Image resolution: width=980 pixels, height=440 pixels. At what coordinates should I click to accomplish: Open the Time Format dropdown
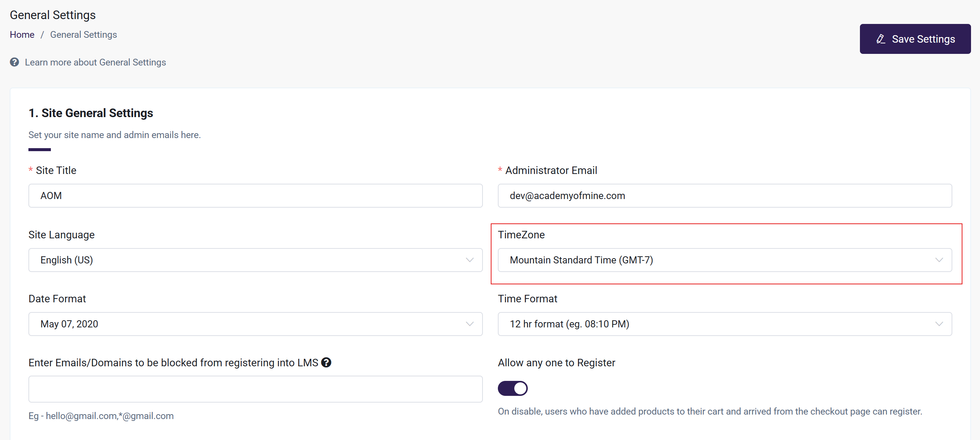pyautogui.click(x=725, y=324)
